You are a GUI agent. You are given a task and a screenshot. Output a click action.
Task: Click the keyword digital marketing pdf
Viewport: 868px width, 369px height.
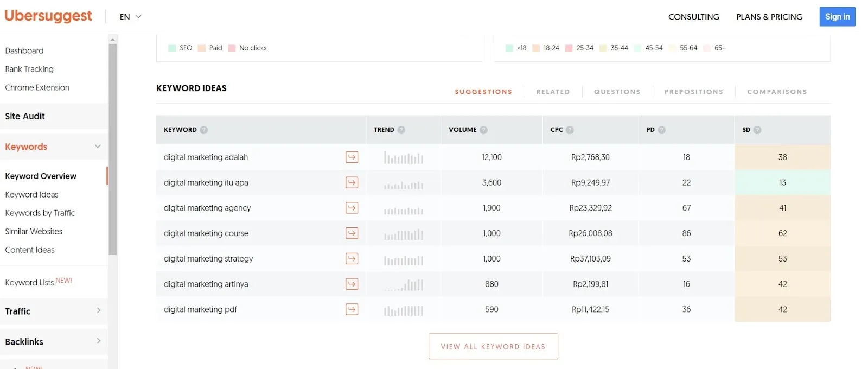(200, 309)
